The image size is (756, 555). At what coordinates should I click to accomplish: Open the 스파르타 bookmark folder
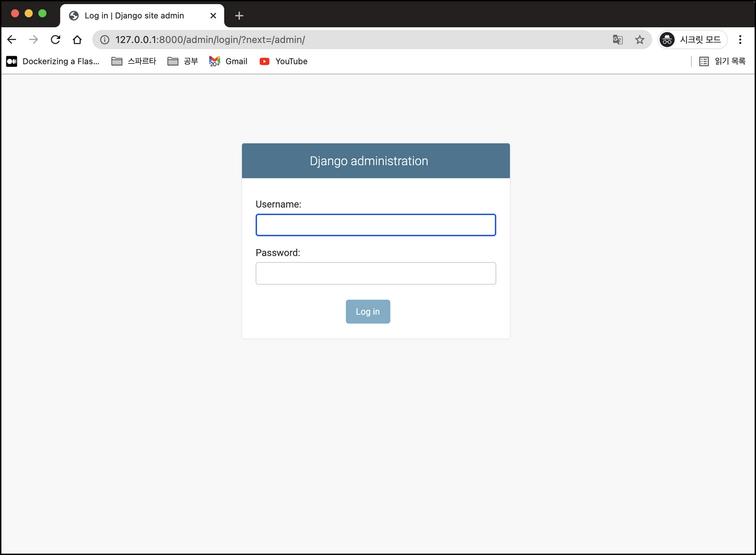134,61
